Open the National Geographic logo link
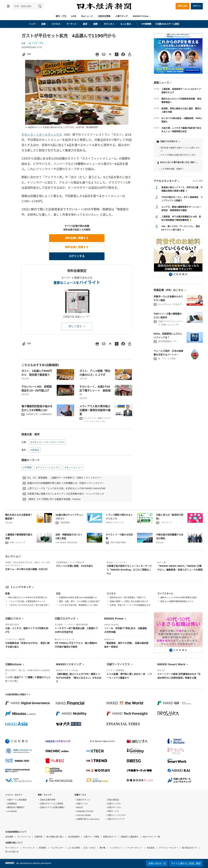This screenshot has width=208, height=868. pyautogui.click(x=54, y=770)
